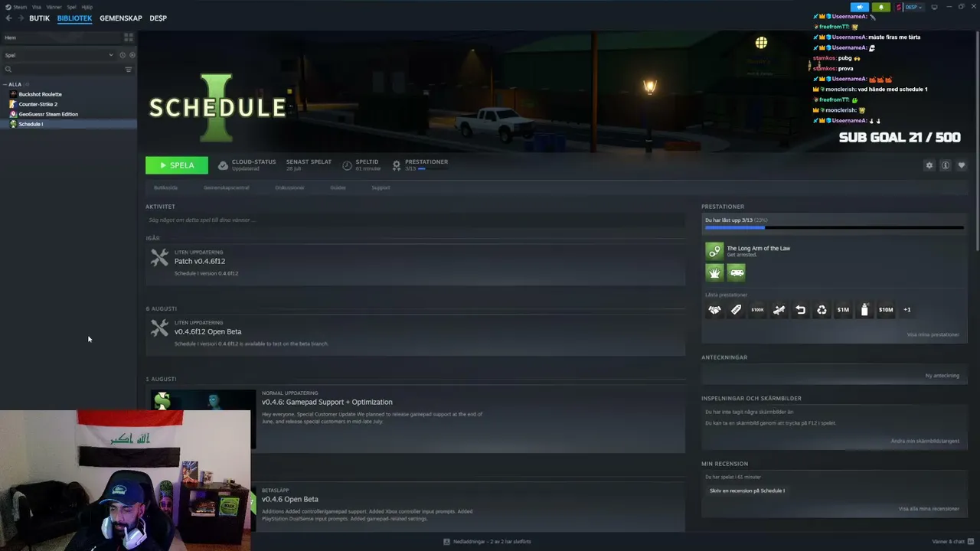This screenshot has height=551, width=980.
Task: Open the Support link
Action: point(381,187)
